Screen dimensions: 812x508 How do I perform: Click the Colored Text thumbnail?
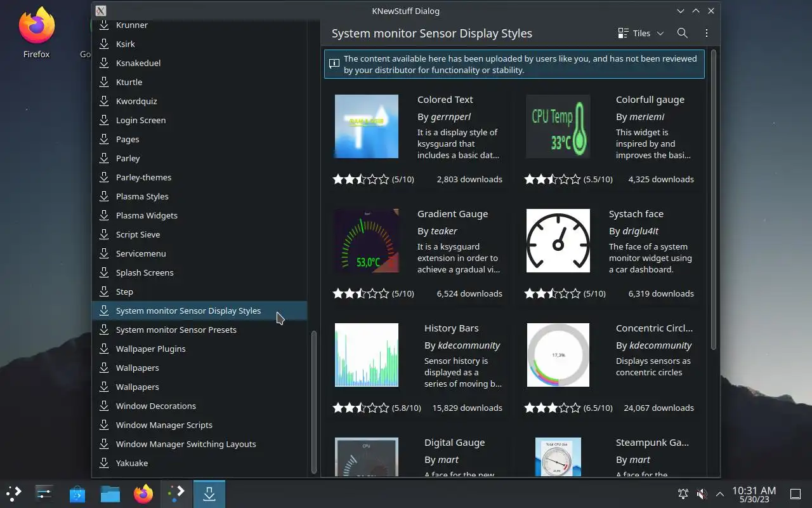(x=367, y=126)
